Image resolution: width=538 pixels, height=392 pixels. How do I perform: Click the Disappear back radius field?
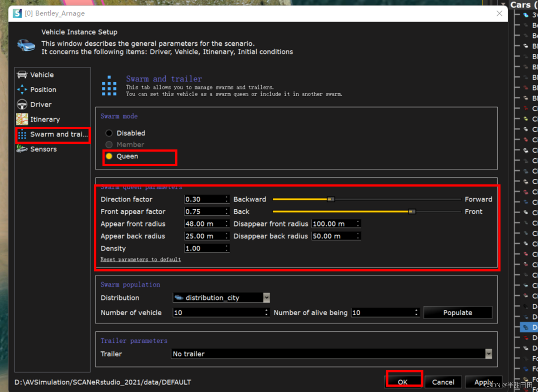point(336,236)
